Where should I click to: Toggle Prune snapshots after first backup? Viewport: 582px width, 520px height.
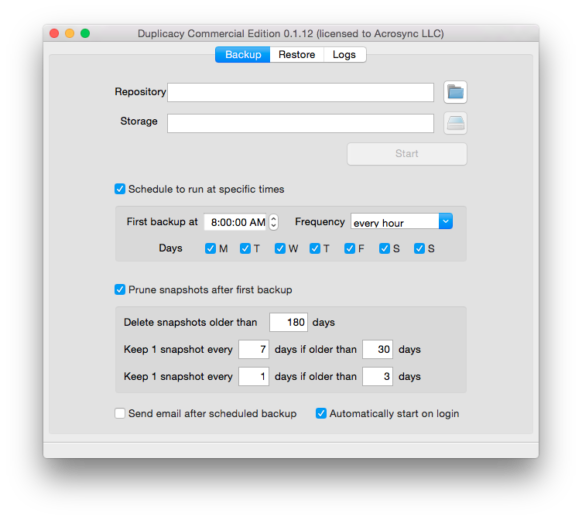(x=120, y=290)
